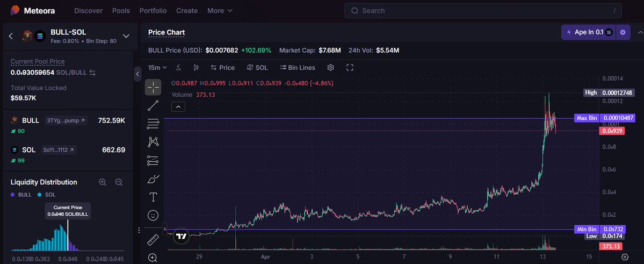Image resolution: width=644 pixels, height=264 pixels.
Task: Click the TradingView logo
Action: tap(180, 237)
